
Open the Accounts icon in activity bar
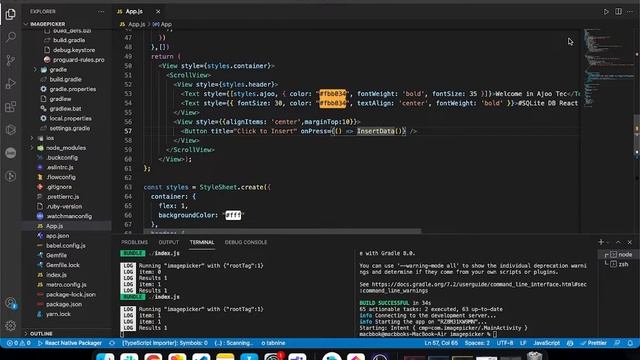11,303
